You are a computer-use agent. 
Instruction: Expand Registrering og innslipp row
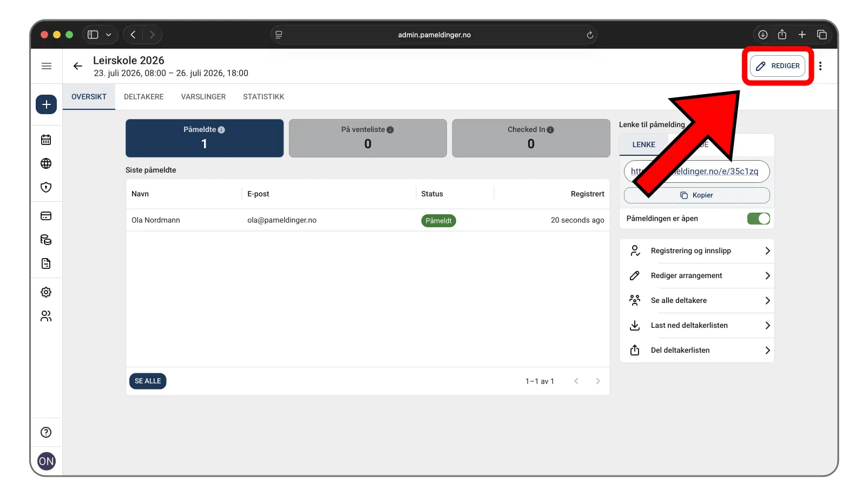[x=697, y=251]
